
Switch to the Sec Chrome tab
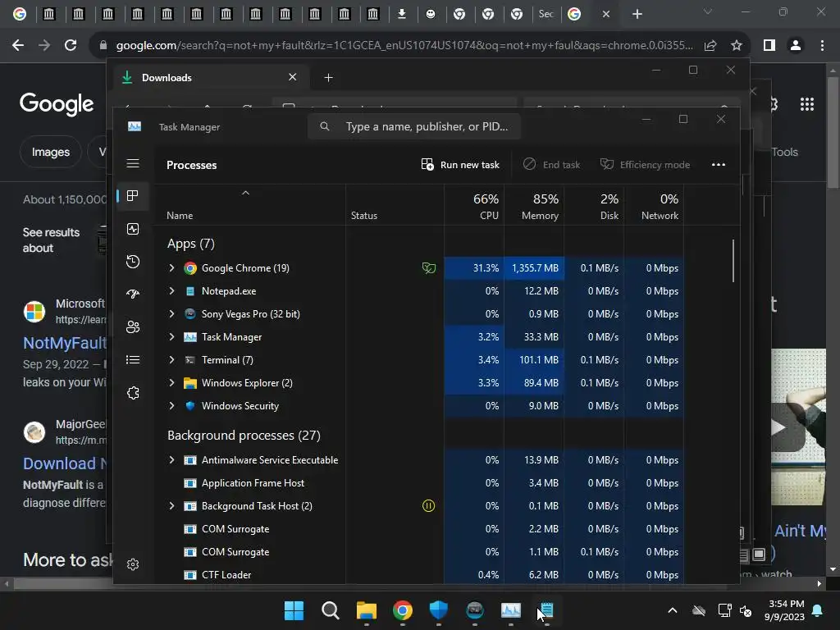[x=546, y=14]
